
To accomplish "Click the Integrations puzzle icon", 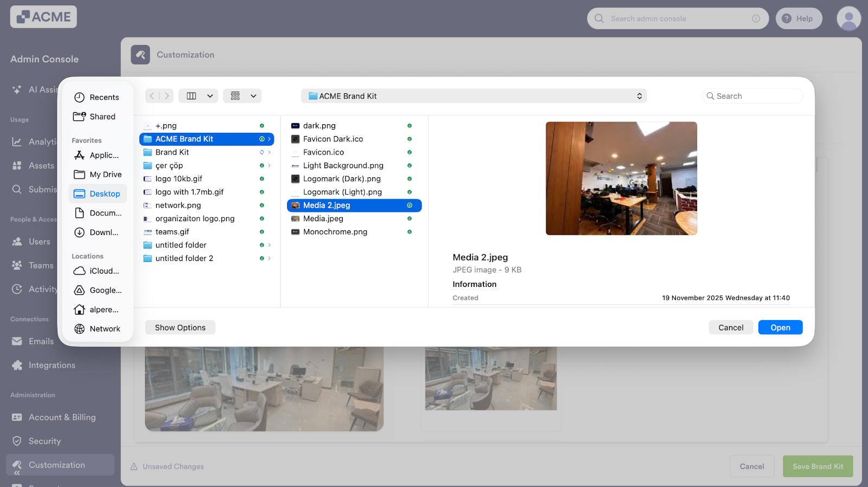I will (17, 365).
